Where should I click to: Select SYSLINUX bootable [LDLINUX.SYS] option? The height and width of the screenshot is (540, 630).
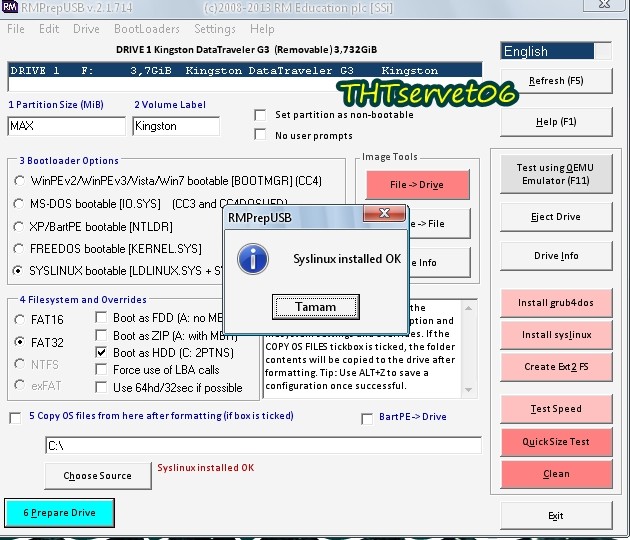coord(17,270)
